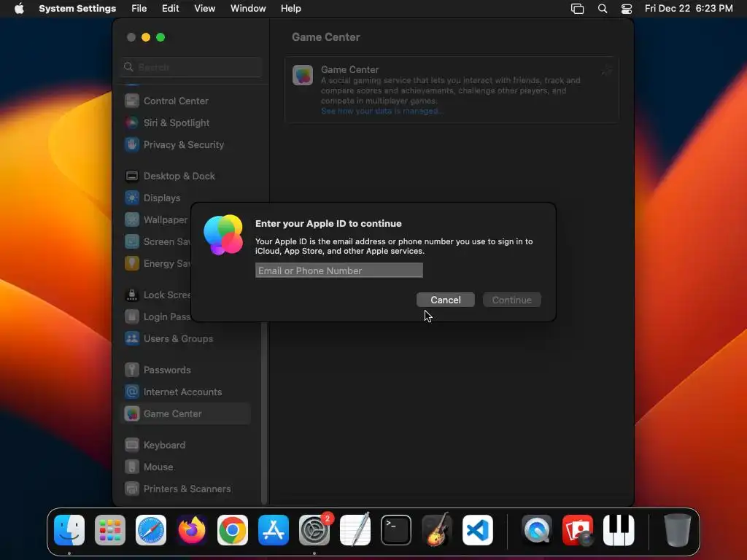Open Login Password settings
Viewport: 747px width, 560px height.
click(157, 317)
